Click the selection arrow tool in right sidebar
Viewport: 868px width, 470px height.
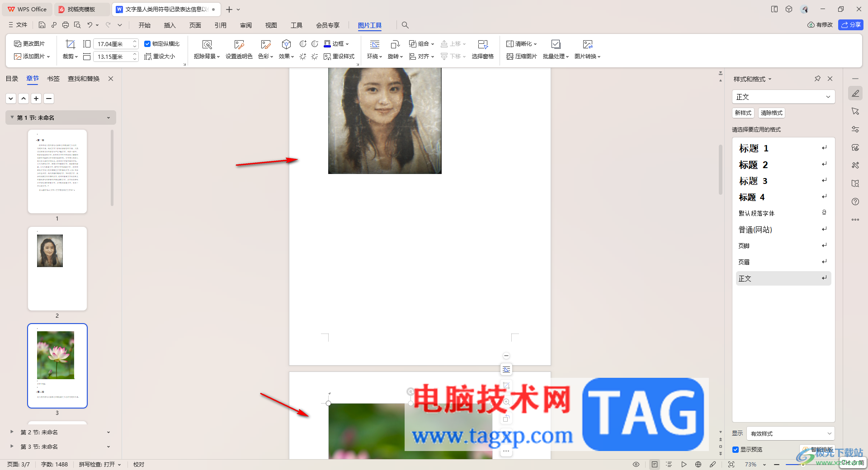[855, 111]
